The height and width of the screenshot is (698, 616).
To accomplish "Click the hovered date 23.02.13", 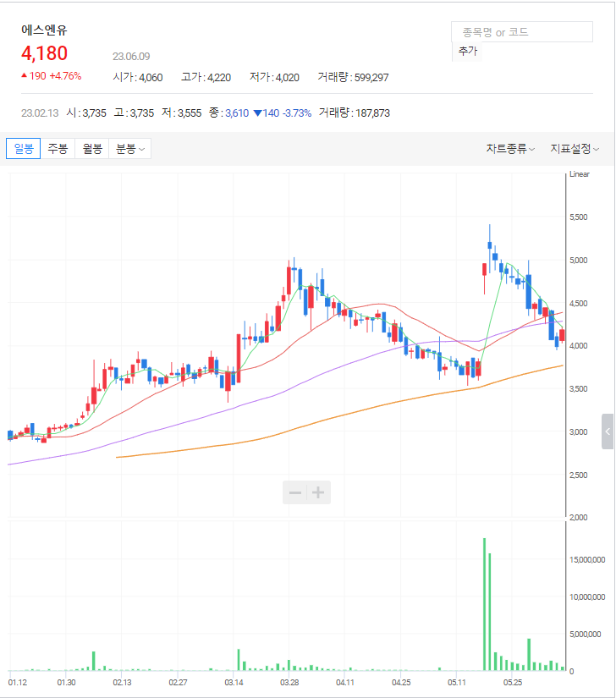I will pos(40,113).
